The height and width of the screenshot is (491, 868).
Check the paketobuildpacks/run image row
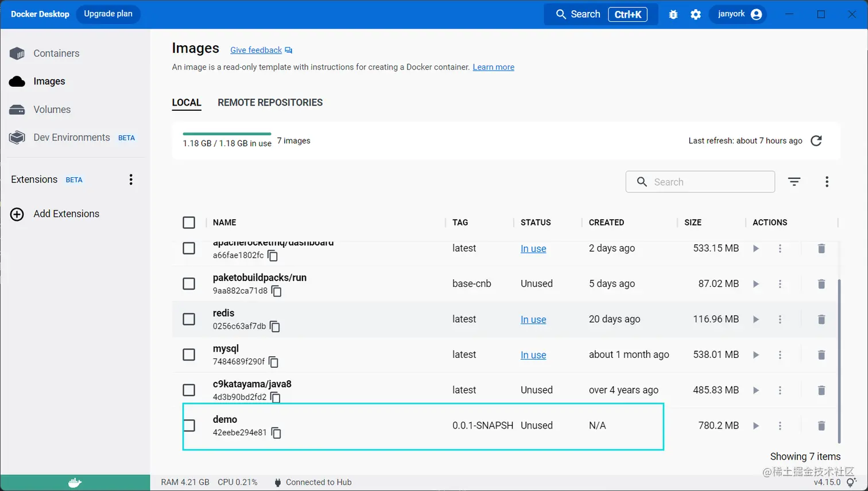(x=189, y=284)
